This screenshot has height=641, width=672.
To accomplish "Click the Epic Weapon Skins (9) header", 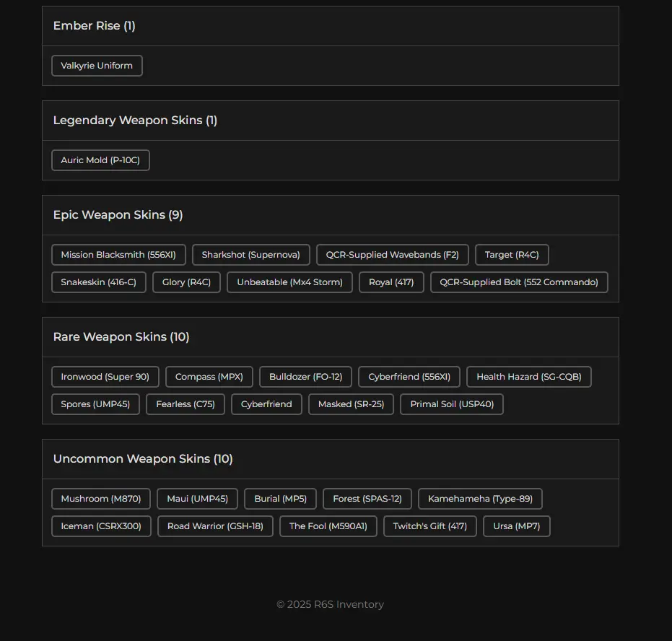I will click(118, 215).
